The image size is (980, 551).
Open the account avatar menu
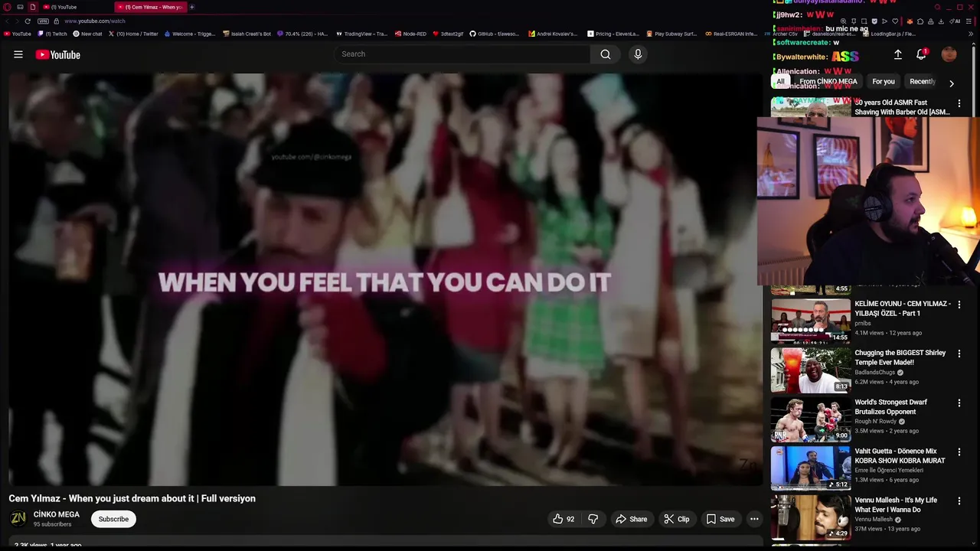[x=949, y=54]
